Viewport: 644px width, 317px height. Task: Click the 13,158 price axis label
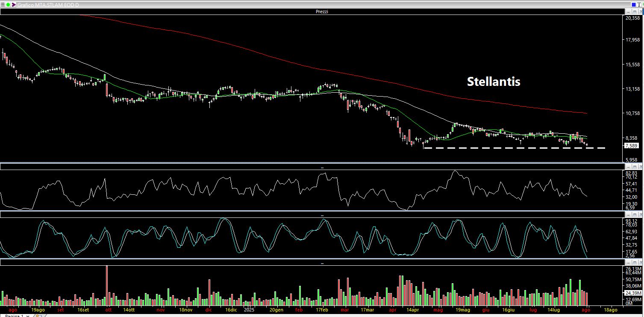(632, 89)
